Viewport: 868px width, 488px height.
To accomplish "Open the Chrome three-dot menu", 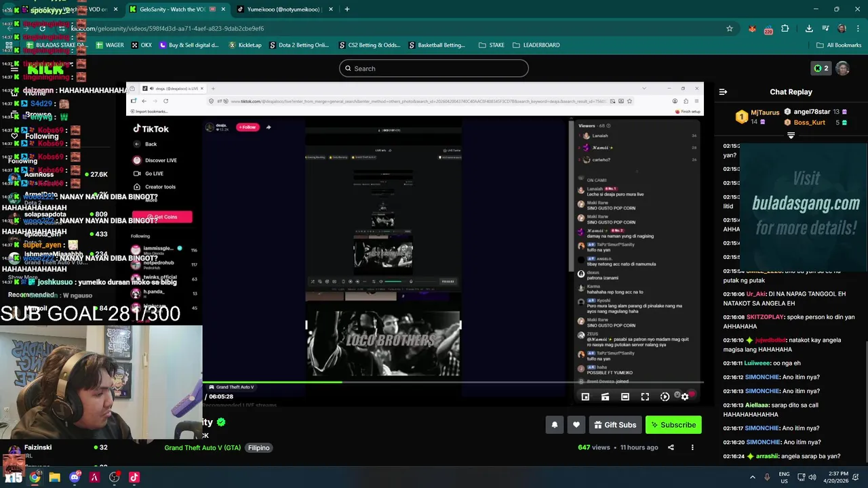I will point(856,28).
